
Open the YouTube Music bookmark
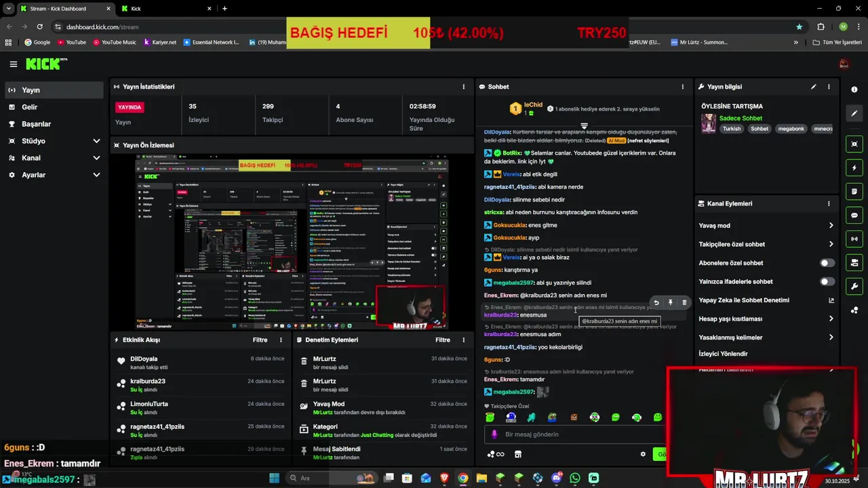113,42
